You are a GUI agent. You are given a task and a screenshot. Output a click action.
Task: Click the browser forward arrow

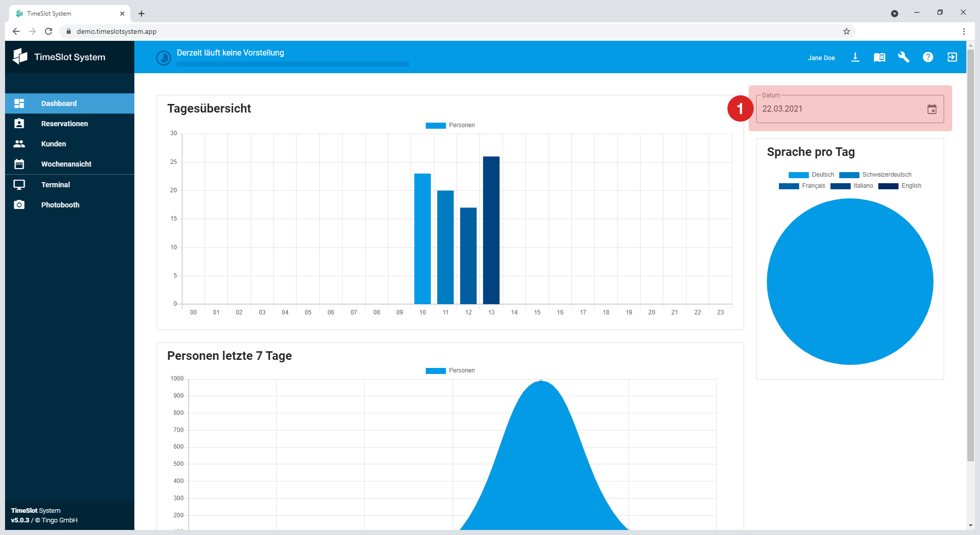[x=32, y=31]
